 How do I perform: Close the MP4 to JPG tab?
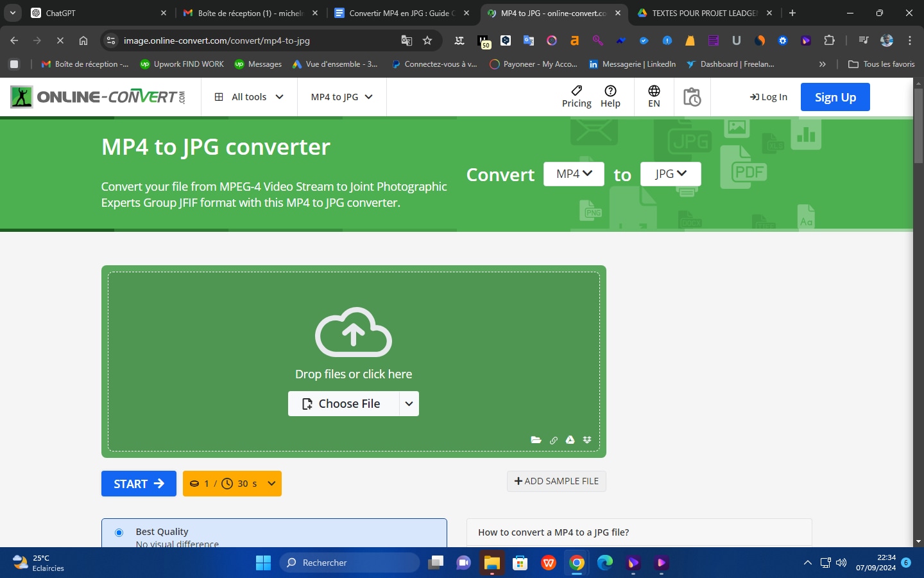coord(617,13)
